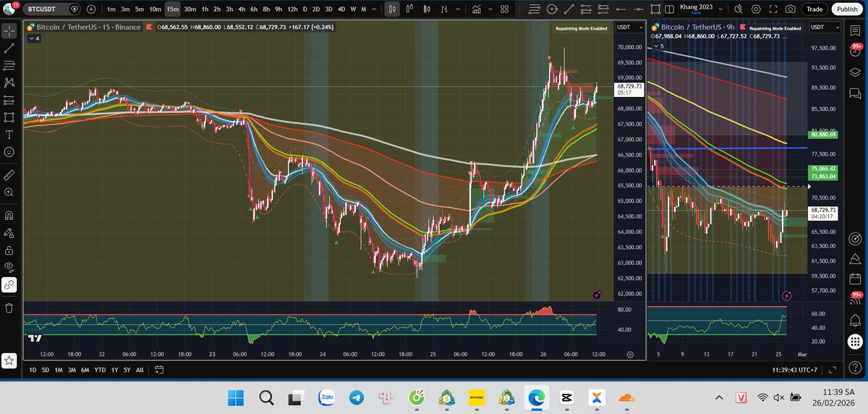Open the emoji icons tool
868x414 pixels.
pyautogui.click(x=9, y=153)
